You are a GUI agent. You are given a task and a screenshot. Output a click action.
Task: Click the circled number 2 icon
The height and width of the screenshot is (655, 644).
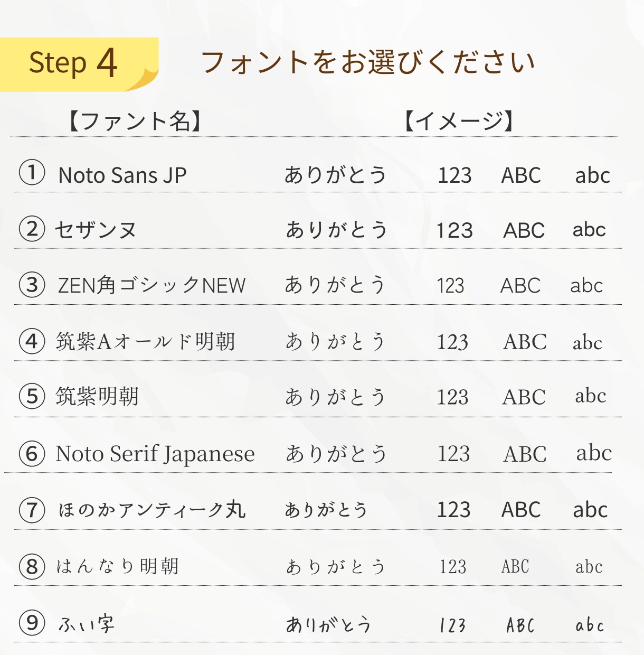click(x=32, y=229)
